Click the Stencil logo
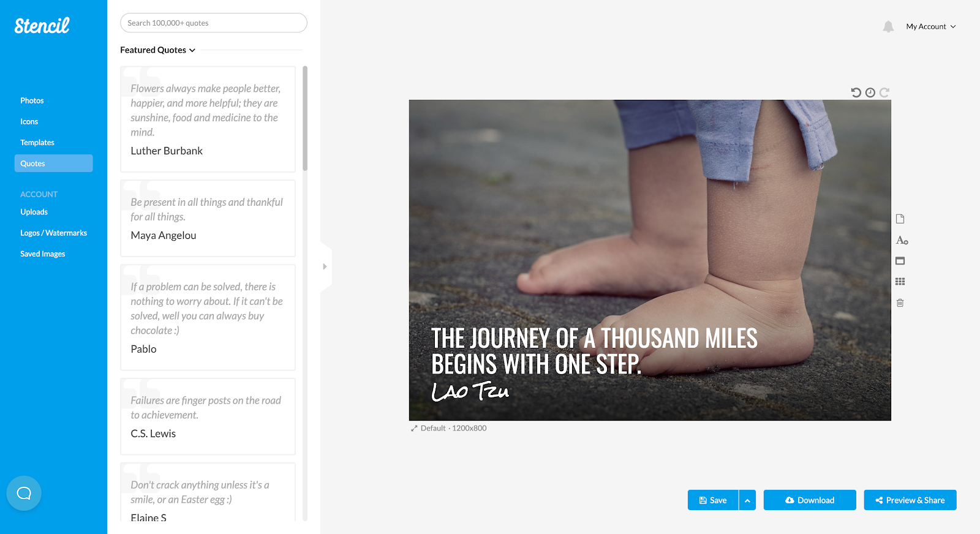This screenshot has height=534, width=980. (42, 26)
